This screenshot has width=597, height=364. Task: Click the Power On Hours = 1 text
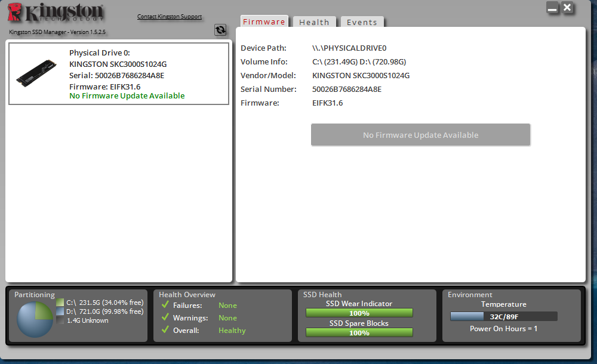503,329
